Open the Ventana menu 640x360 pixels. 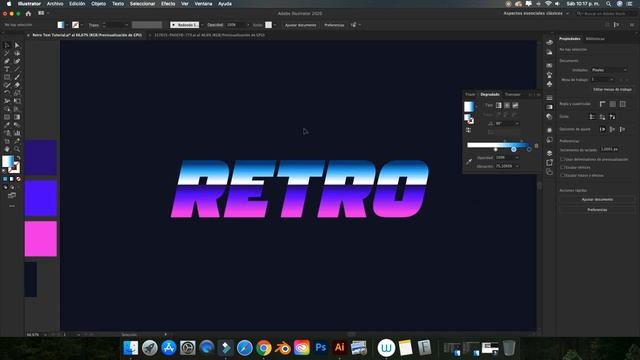203,4
